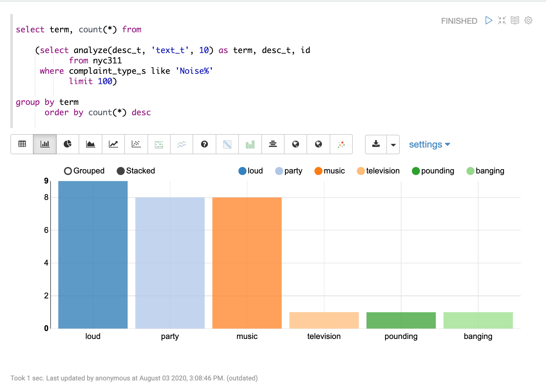
Task: Open the paragraph settings gear
Action: [x=528, y=20]
